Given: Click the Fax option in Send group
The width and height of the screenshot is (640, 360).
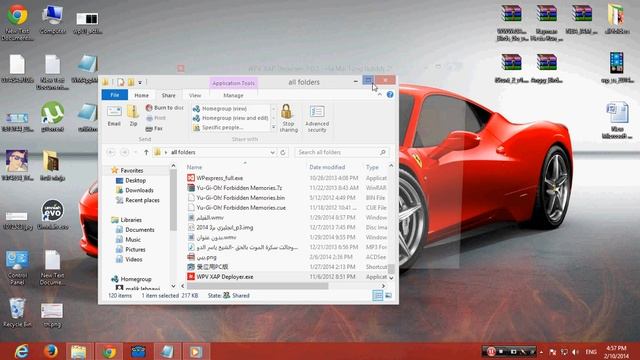Looking at the screenshot, I should click(x=154, y=129).
